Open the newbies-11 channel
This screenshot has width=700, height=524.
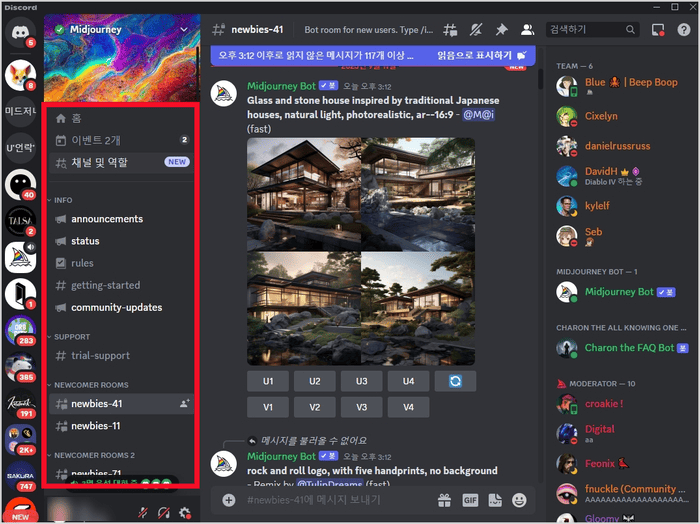[x=121, y=426]
